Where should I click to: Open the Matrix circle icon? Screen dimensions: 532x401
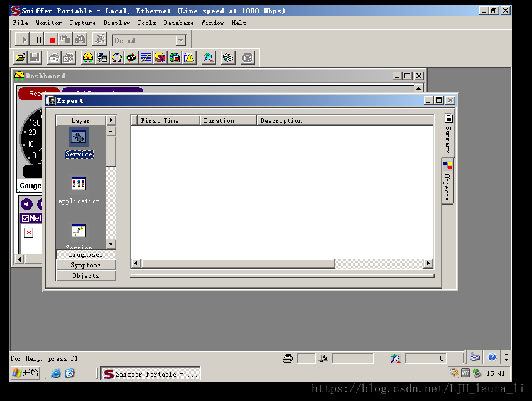coord(117,58)
